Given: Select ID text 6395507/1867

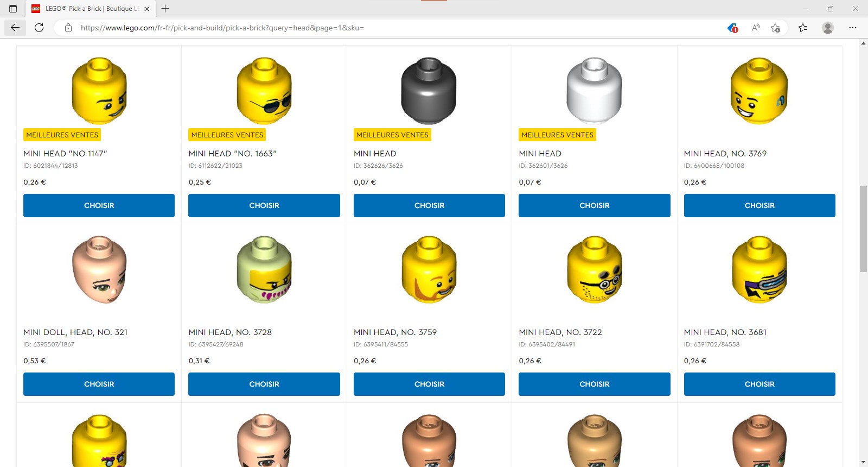Looking at the screenshot, I should (x=49, y=344).
